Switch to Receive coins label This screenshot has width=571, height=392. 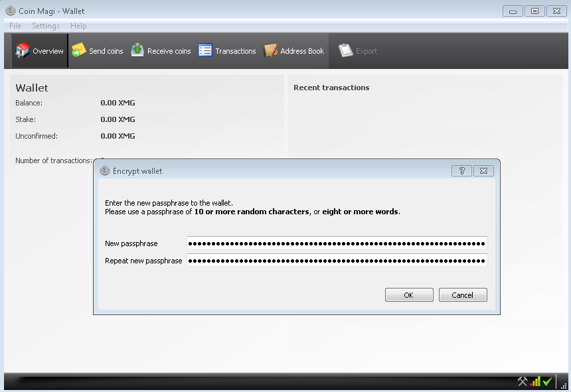coord(169,51)
